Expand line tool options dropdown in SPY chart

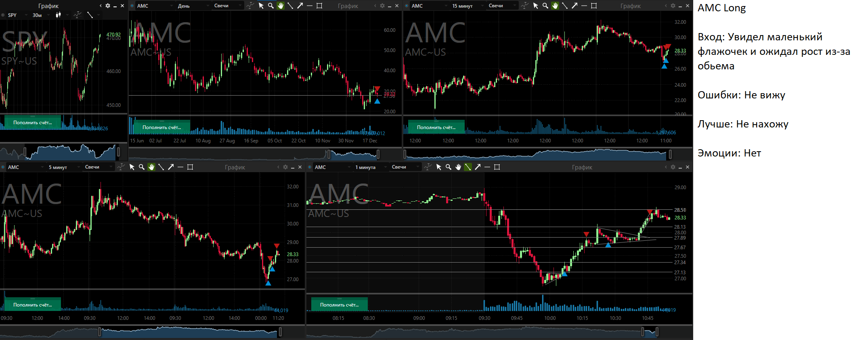(98, 15)
